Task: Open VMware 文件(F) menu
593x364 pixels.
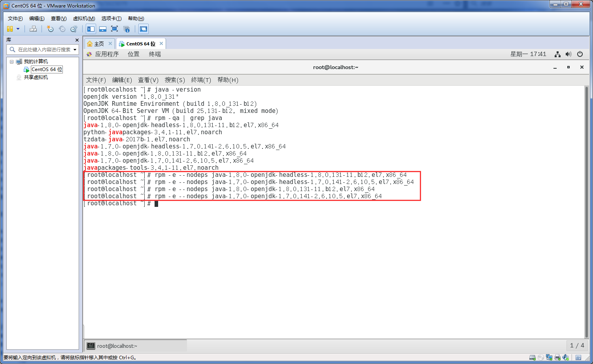Action: click(15, 19)
